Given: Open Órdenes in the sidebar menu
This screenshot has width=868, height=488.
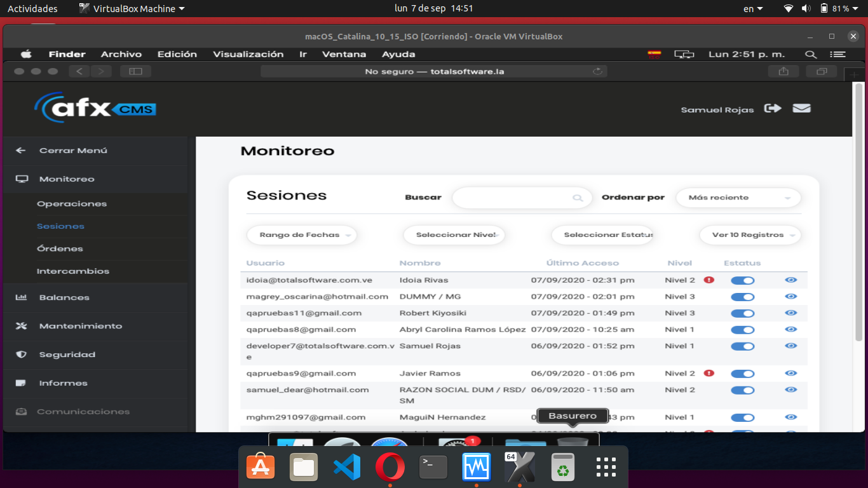Looking at the screenshot, I should 60,248.
